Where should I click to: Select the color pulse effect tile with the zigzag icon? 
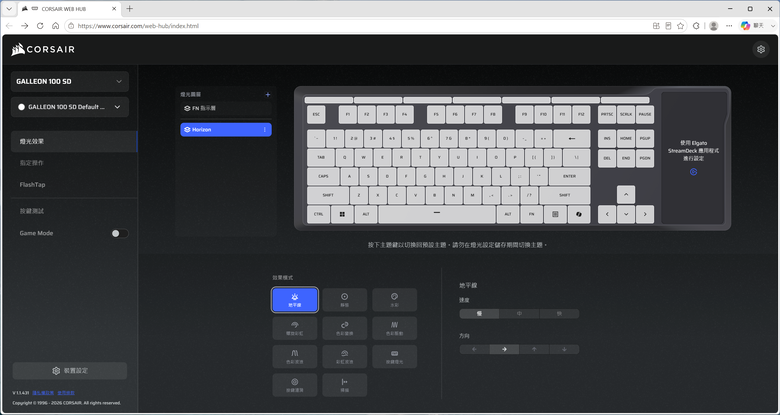394,328
